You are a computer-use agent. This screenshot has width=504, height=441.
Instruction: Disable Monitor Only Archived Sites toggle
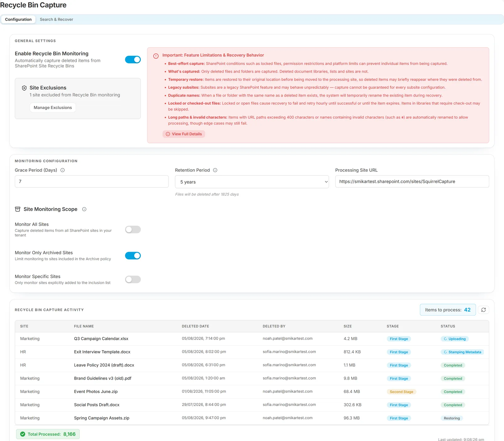pos(133,255)
